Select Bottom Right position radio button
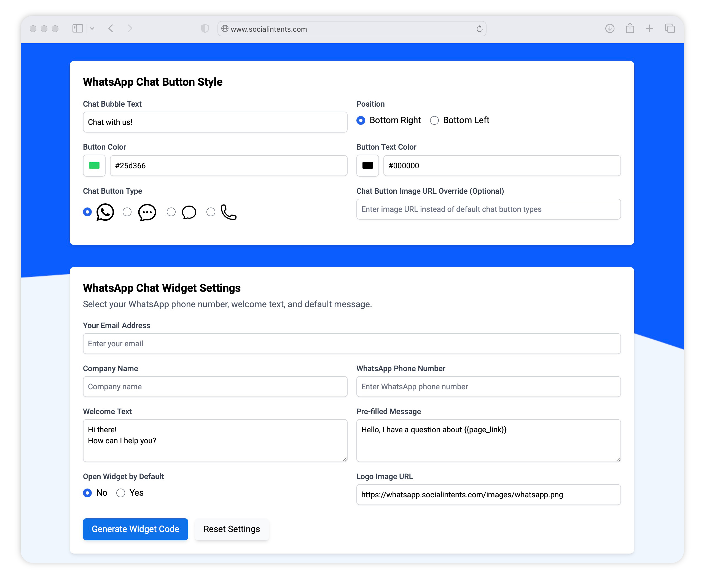 click(x=360, y=120)
